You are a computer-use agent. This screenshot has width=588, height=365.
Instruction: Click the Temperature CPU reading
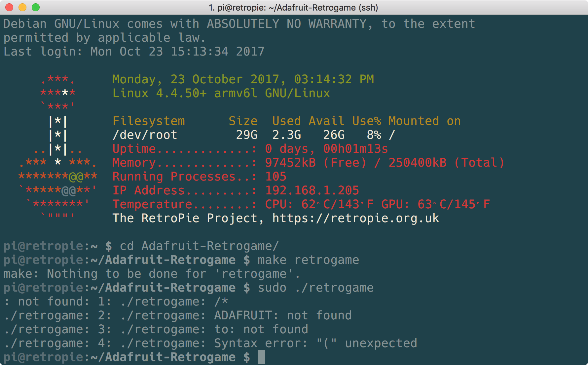coord(319,204)
